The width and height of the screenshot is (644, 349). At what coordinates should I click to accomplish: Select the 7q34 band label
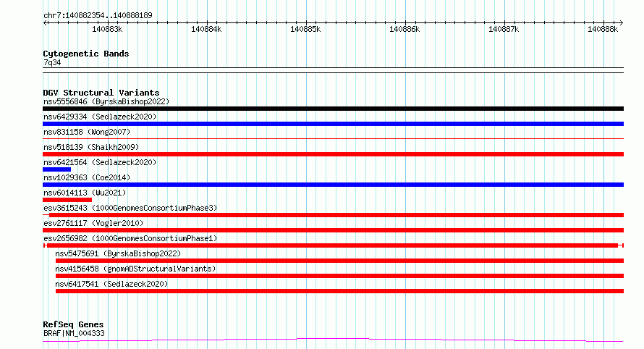pos(52,62)
